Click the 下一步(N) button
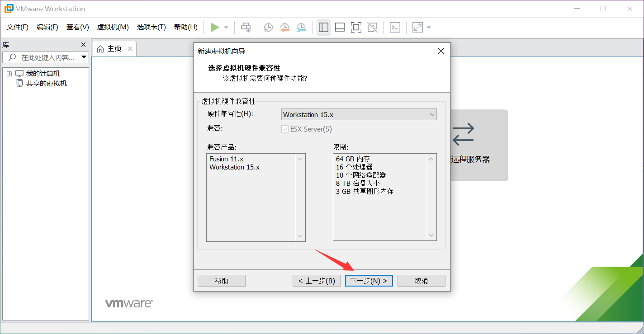The height and width of the screenshot is (334, 644). pyautogui.click(x=369, y=280)
